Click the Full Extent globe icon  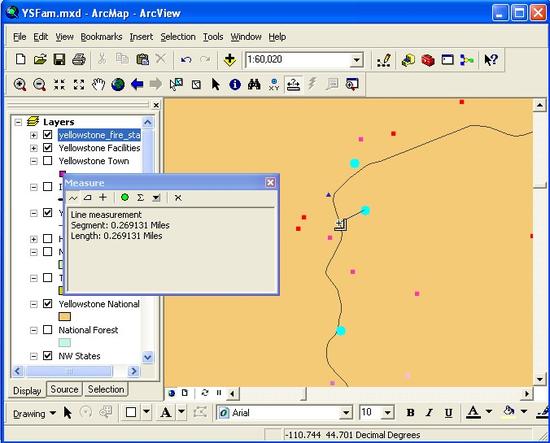click(118, 84)
